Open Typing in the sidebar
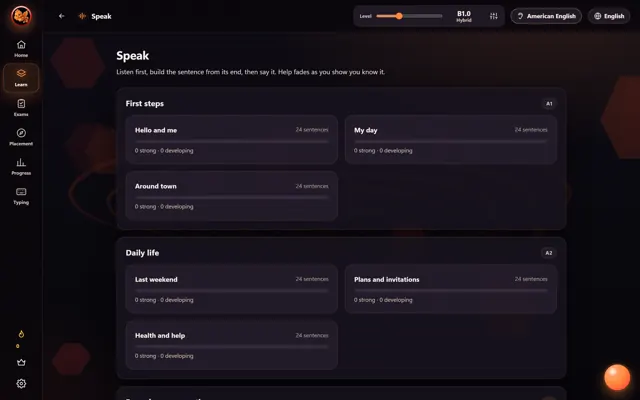Screen dimensions: 640x400 21,196
